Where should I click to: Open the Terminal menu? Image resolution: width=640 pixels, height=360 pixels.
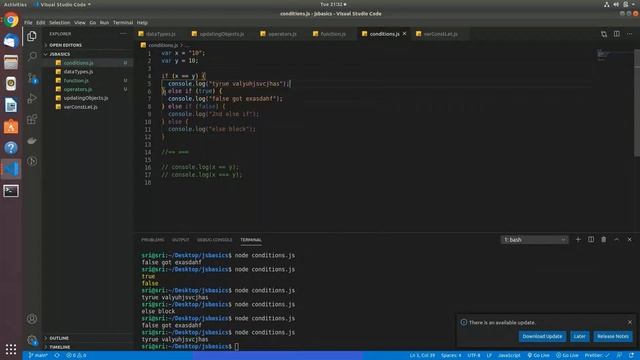coord(123,22)
